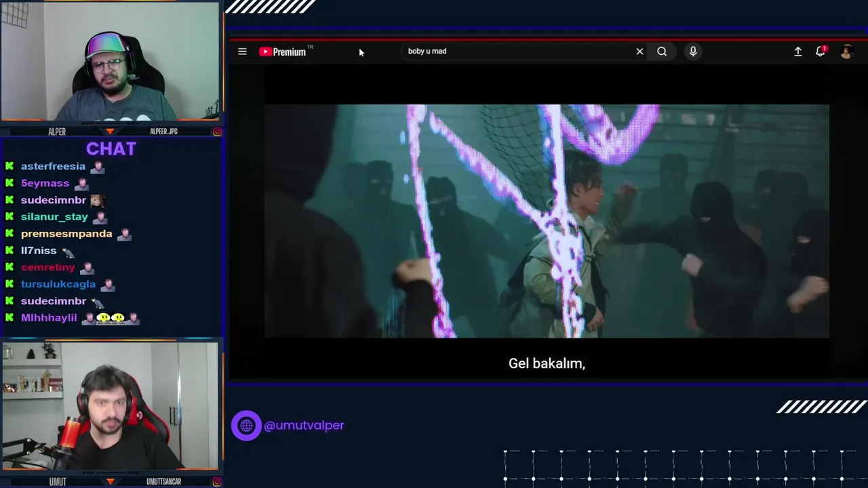
Task: Click chat username tursulukcagla
Action: coord(58,284)
